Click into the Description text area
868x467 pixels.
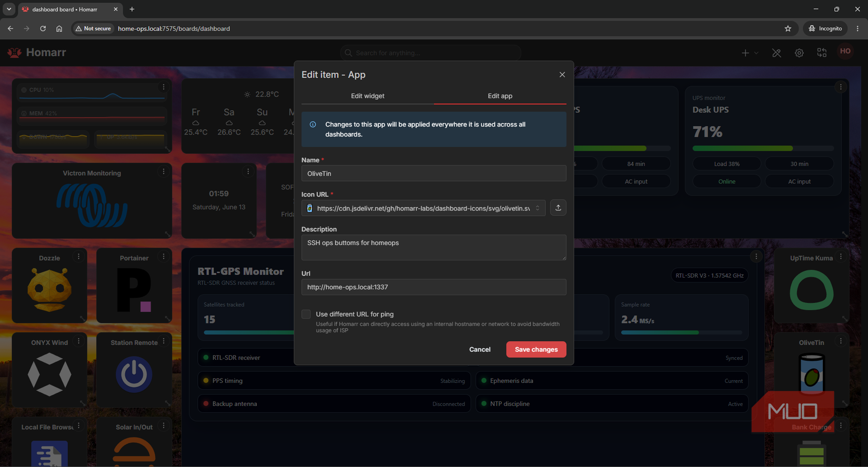click(434, 247)
